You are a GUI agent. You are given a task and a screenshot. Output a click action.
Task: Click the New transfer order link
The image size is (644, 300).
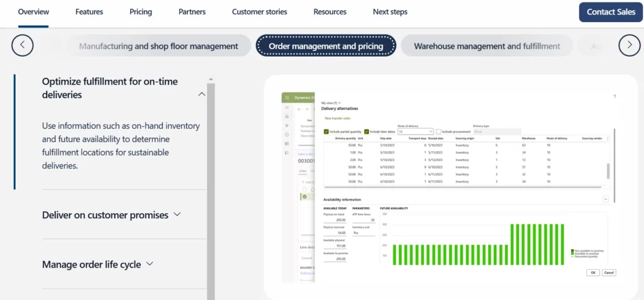click(x=338, y=118)
